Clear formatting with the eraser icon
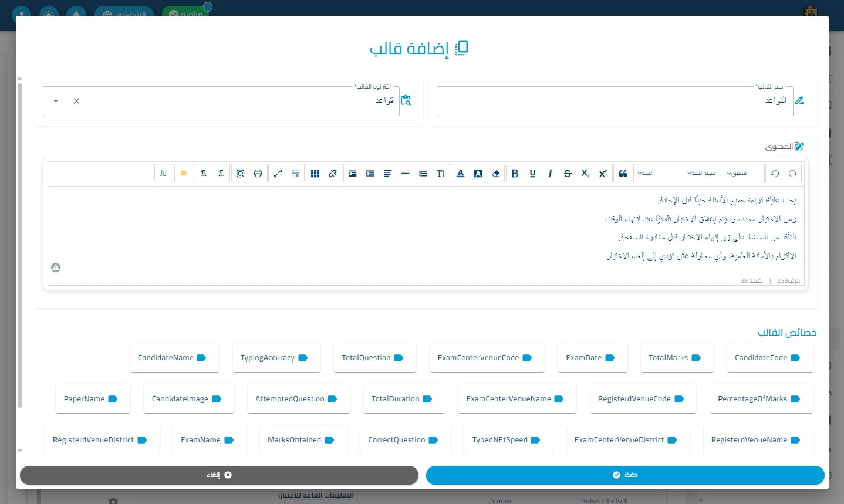The image size is (844, 504). (496, 174)
